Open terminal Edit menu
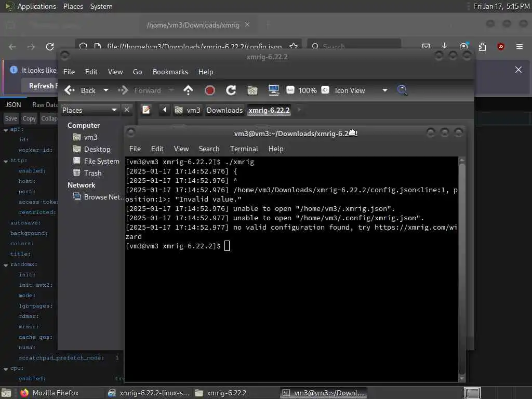Screen dimensions: 532x399 157,149
